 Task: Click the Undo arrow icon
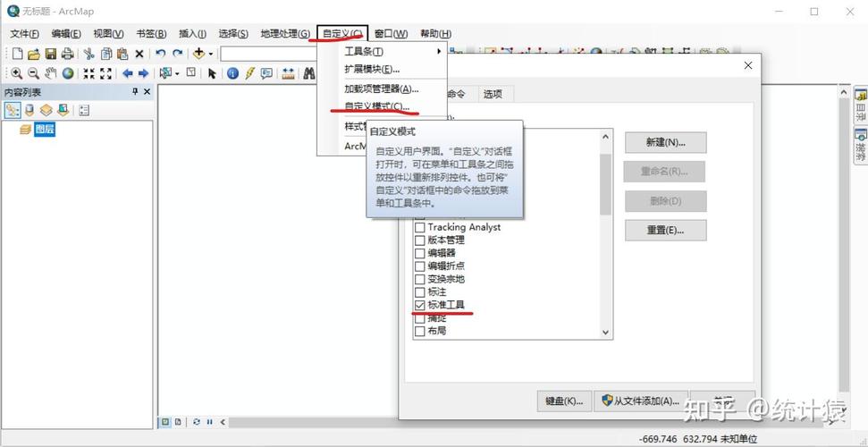click(x=161, y=54)
